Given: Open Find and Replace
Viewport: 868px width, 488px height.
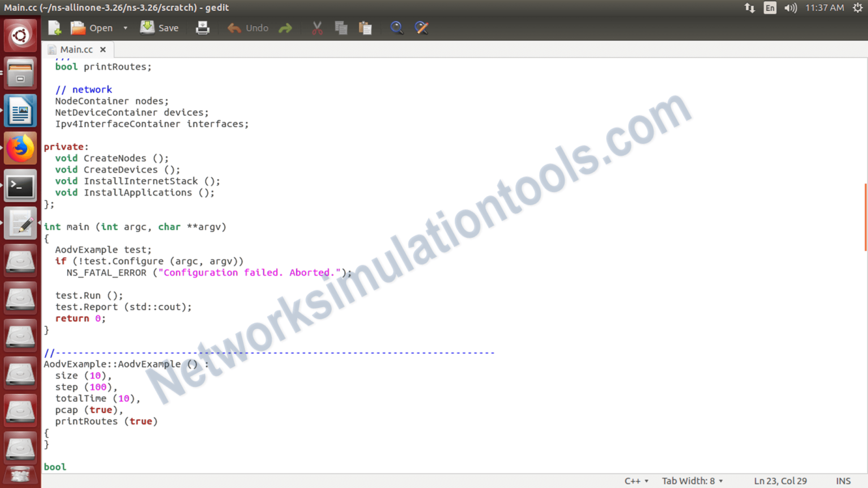Looking at the screenshot, I should click(x=422, y=27).
